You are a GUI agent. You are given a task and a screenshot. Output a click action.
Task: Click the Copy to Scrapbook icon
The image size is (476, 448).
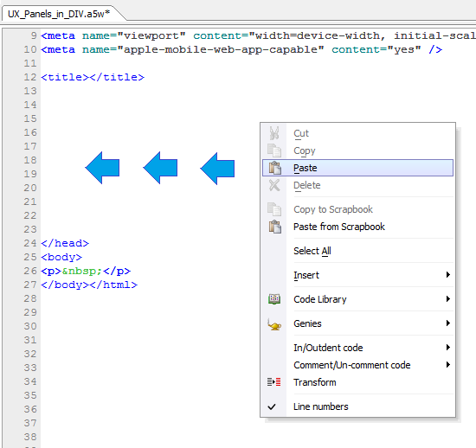[x=274, y=209]
